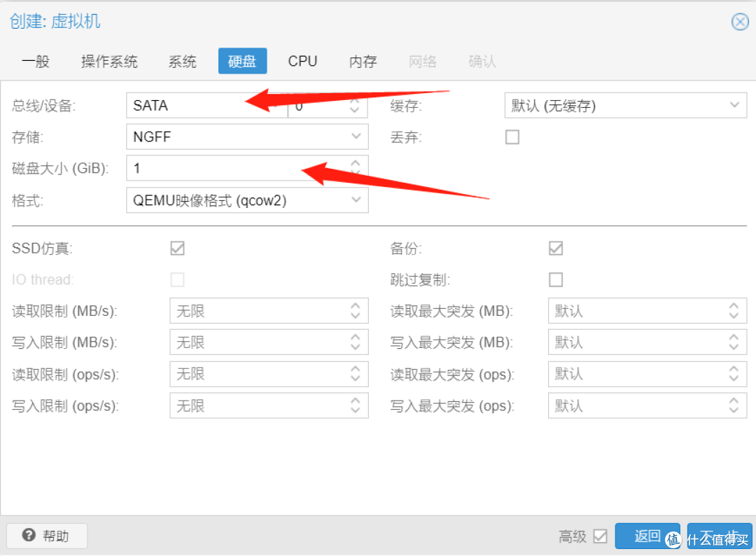The width and height of the screenshot is (756, 556).
Task: Click the 帮助 button
Action: point(46,536)
